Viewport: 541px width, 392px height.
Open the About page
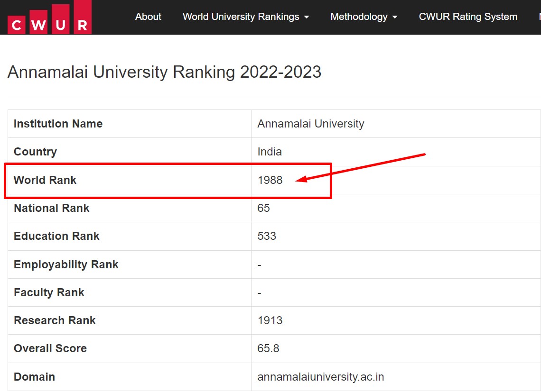click(148, 17)
